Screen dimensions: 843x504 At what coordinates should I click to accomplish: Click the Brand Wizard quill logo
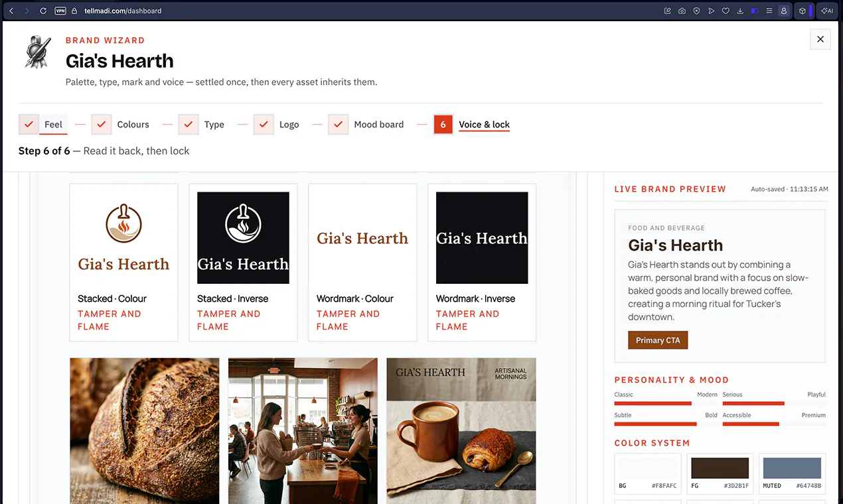pyautogui.click(x=38, y=52)
